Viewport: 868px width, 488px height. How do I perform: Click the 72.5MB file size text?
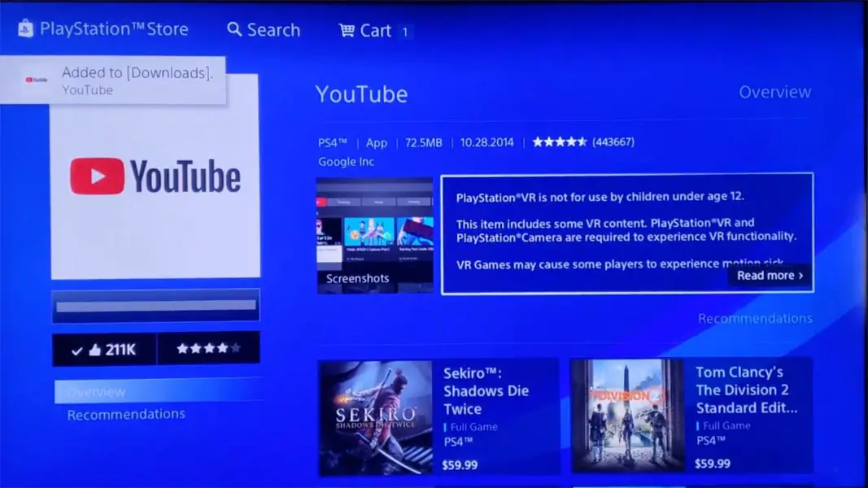(424, 143)
